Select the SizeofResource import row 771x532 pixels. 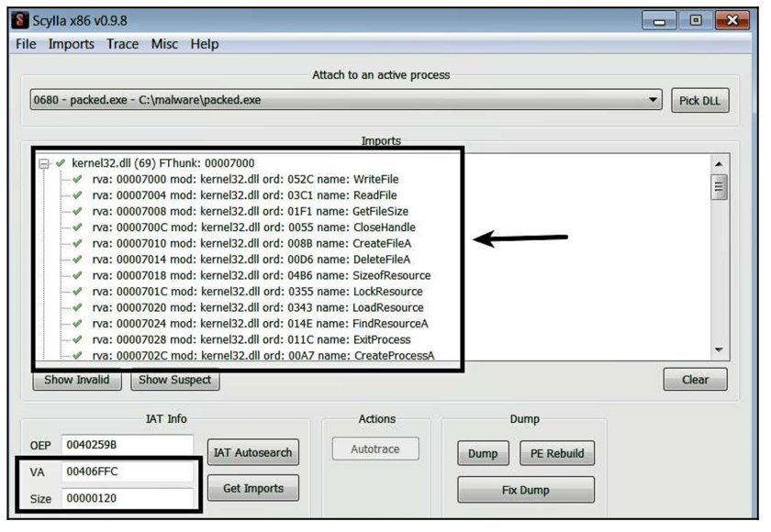[x=261, y=275]
